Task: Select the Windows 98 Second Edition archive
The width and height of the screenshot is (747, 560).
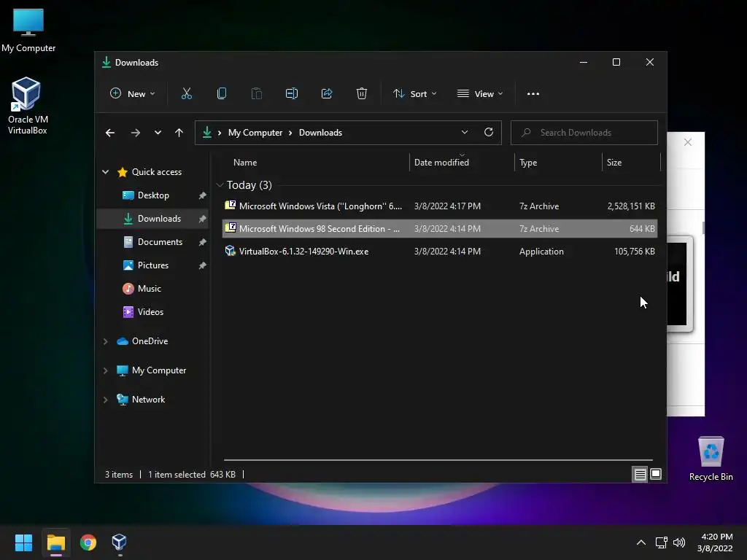Action: [440, 228]
